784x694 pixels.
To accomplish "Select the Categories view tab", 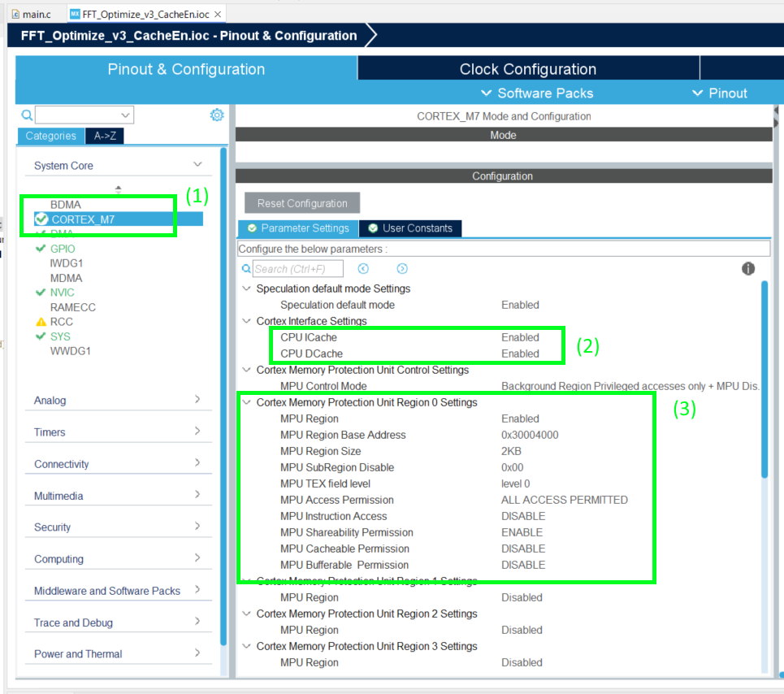I will pyautogui.click(x=50, y=136).
